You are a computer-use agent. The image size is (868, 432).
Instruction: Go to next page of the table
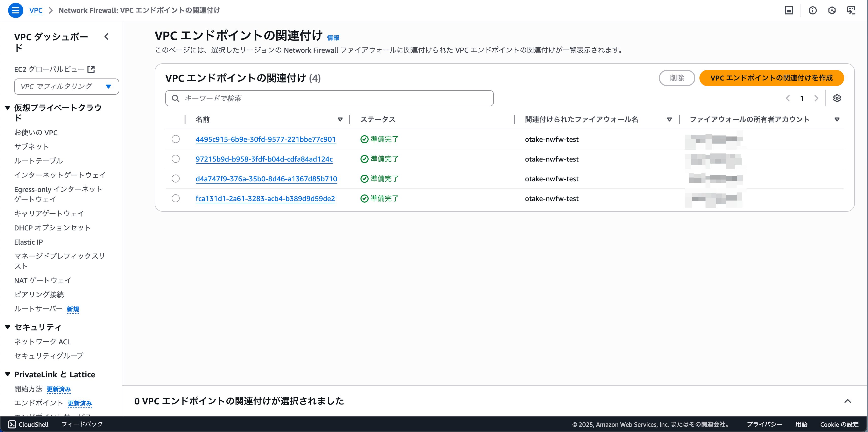coord(816,98)
